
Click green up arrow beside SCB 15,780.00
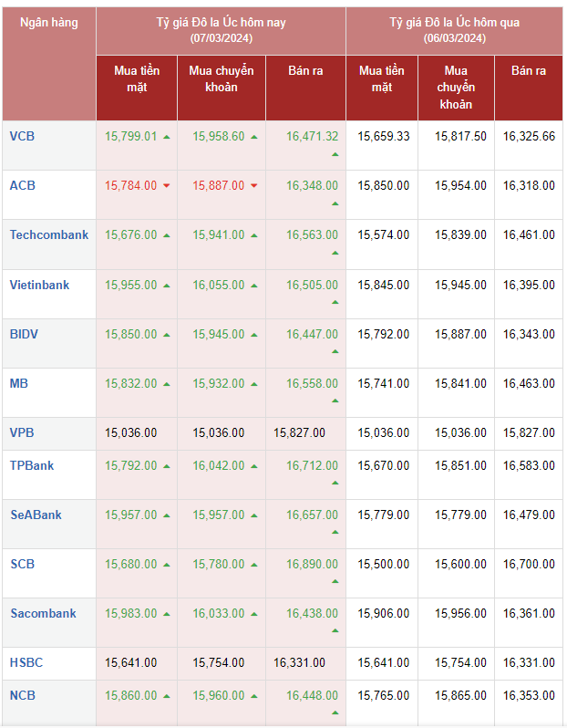tap(253, 565)
